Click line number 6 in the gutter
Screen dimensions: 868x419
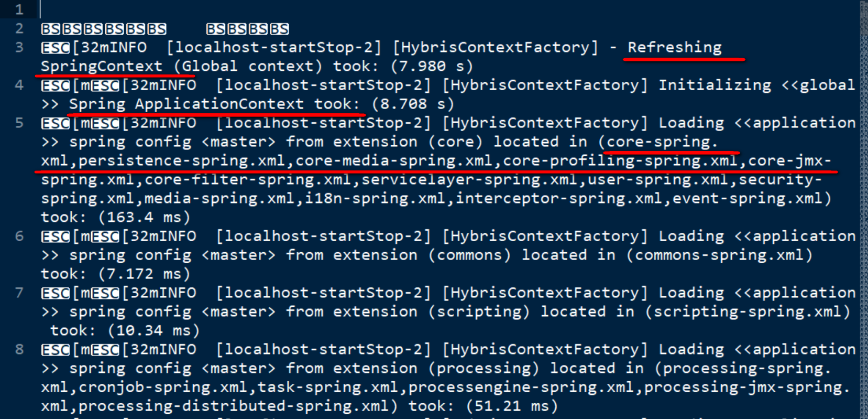tap(19, 236)
